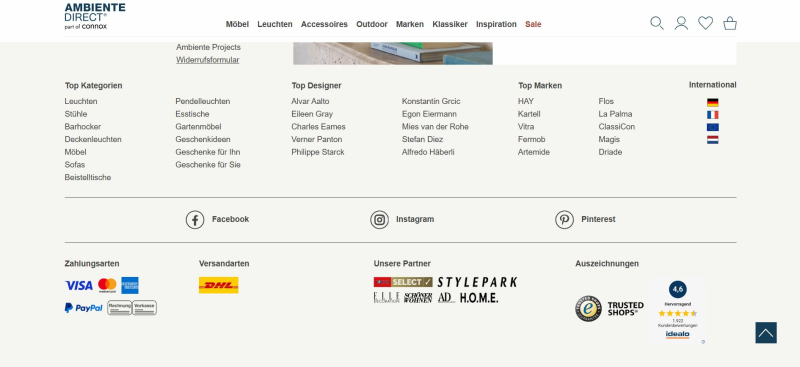The width and height of the screenshot is (800, 367).
Task: View designer Philippe Starck
Action: coord(318,152)
